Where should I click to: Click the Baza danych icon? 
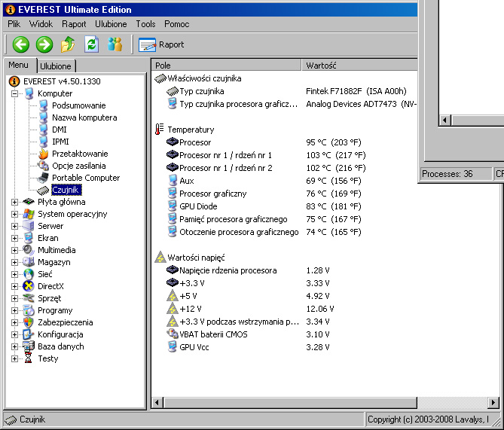point(29,346)
